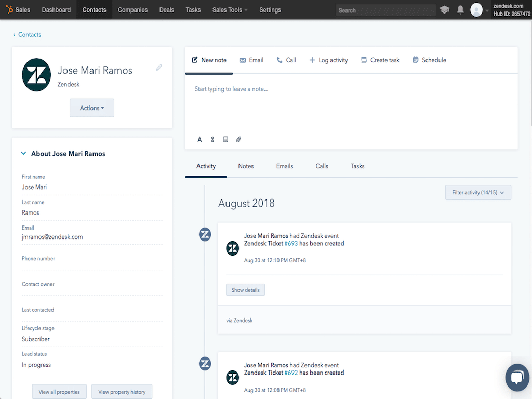Click the pencil edit icon beside contact name
Image resolution: width=532 pixels, height=399 pixels.
pos(159,68)
